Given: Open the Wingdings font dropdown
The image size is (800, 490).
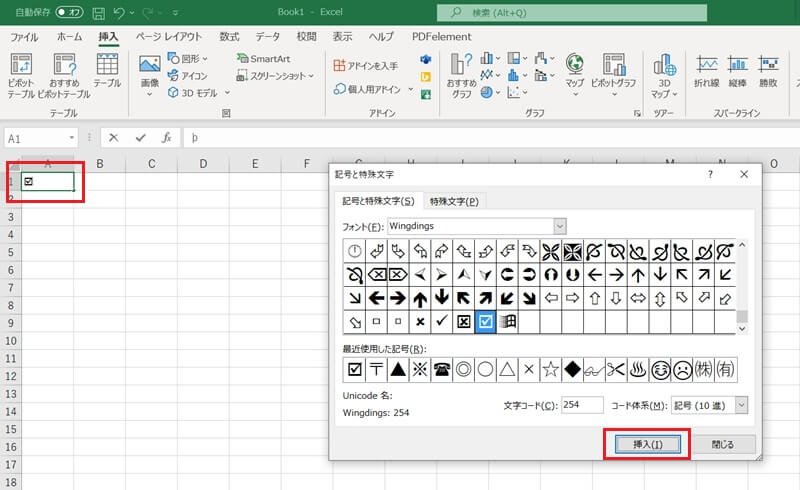Looking at the screenshot, I should coord(559,227).
